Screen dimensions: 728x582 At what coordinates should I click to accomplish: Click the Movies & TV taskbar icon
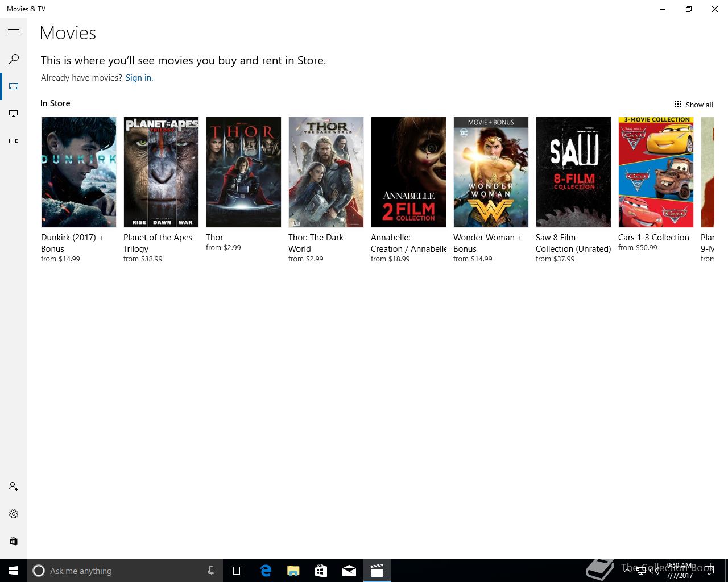377,571
